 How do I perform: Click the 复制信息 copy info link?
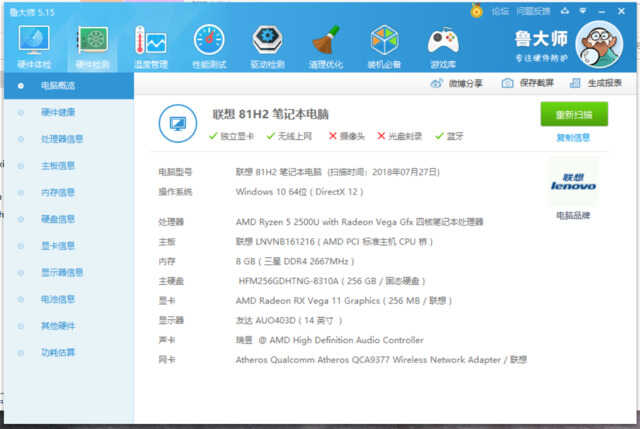pyautogui.click(x=573, y=138)
